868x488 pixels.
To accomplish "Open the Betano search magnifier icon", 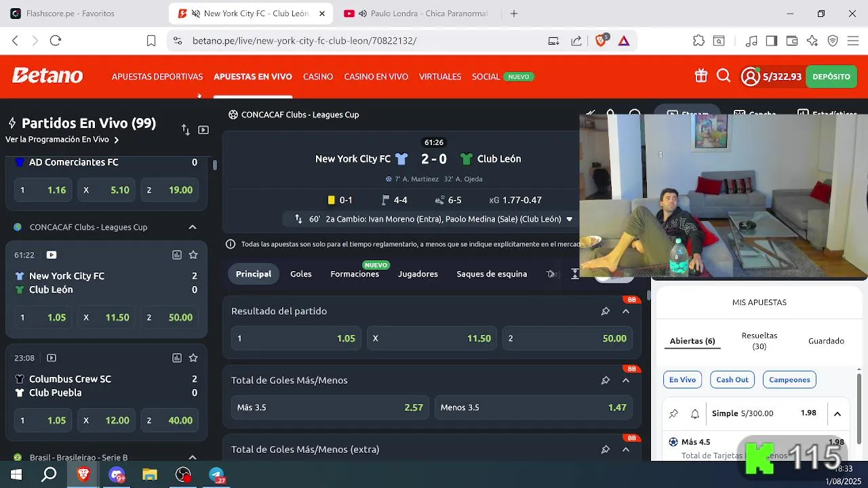I will pyautogui.click(x=724, y=76).
